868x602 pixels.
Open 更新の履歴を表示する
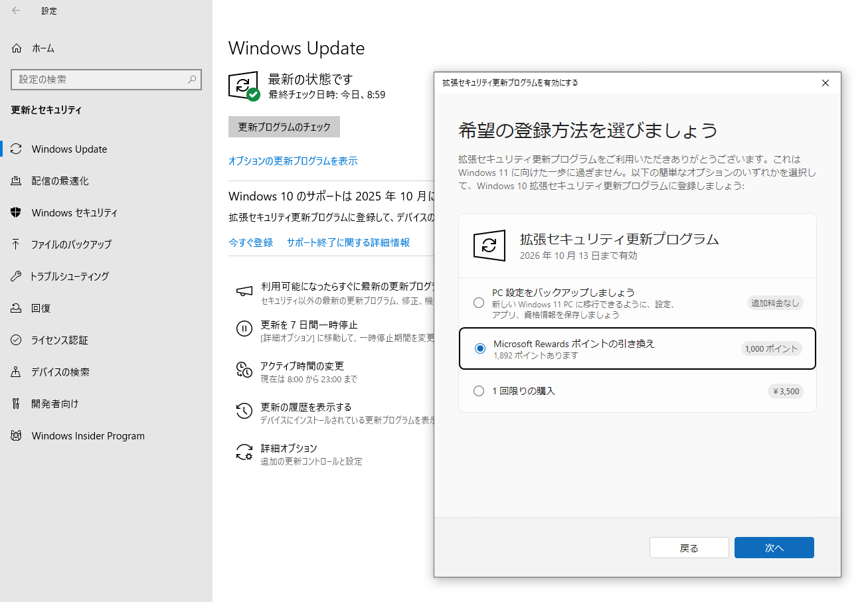[305, 407]
